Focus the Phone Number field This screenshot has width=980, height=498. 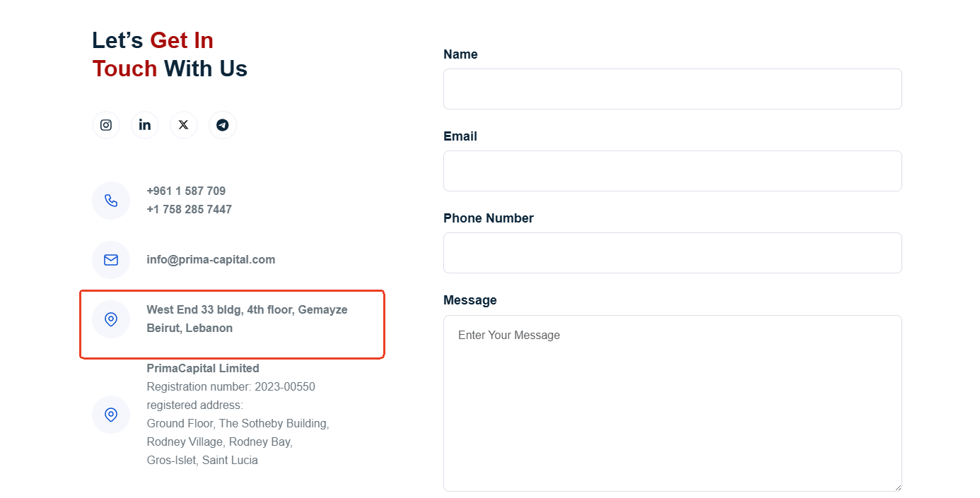[672, 253]
